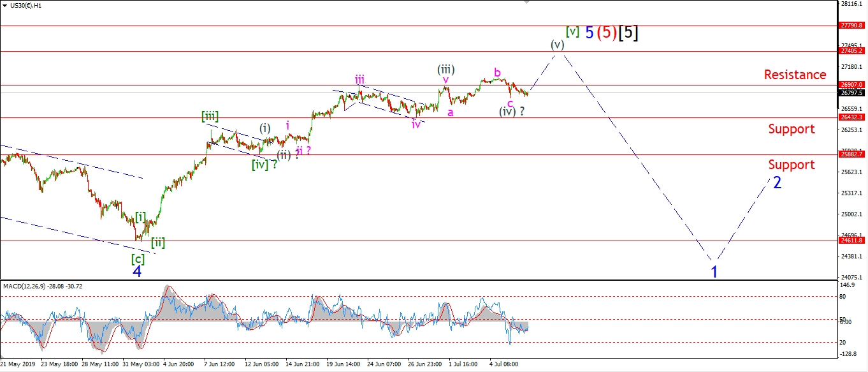Click the red (5) wave label

pos(606,32)
